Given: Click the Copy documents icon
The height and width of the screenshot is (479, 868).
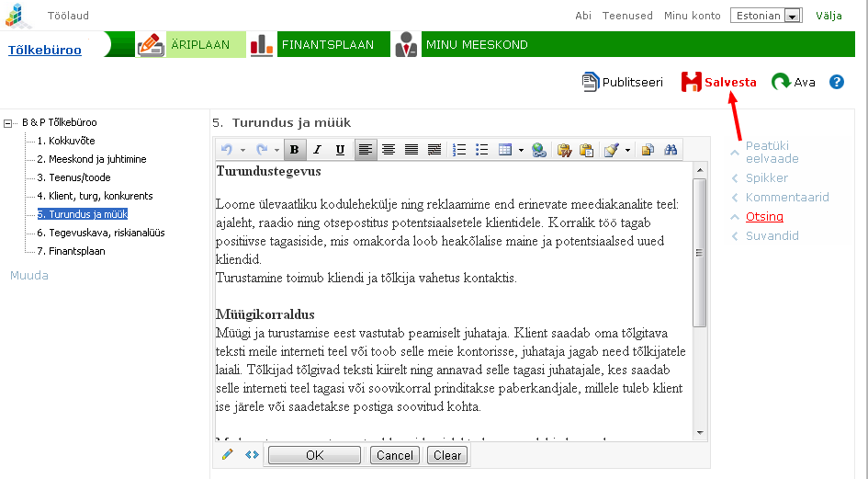Looking at the screenshot, I should pos(648,150).
